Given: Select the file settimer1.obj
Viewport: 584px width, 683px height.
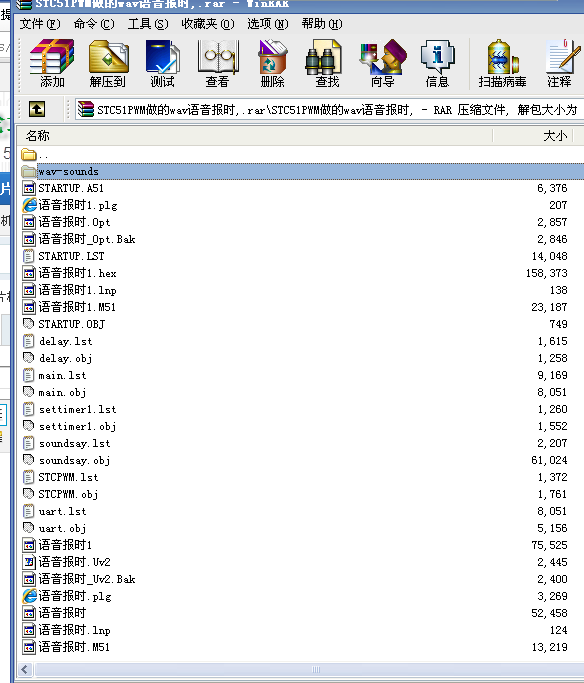Looking at the screenshot, I should [x=78, y=426].
